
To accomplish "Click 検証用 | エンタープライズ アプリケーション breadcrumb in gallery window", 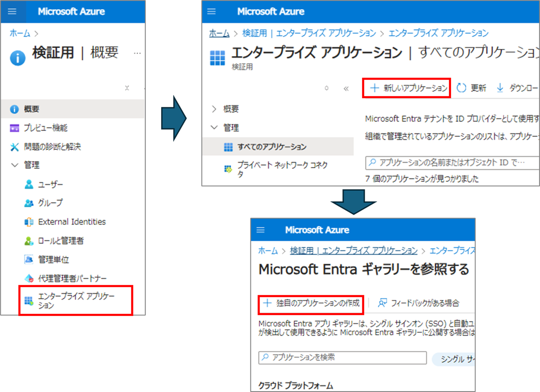I will point(354,250).
